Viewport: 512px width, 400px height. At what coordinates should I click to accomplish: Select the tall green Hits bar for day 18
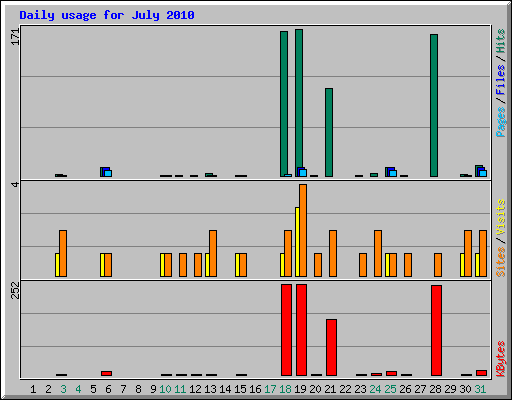(284, 104)
